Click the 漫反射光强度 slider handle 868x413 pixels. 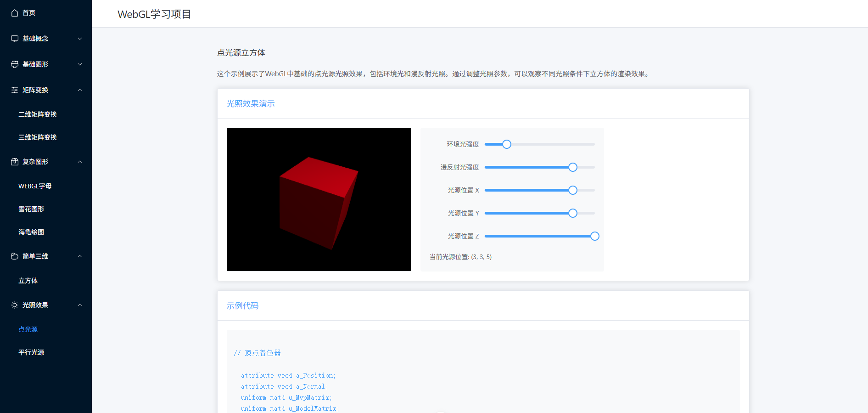point(573,167)
